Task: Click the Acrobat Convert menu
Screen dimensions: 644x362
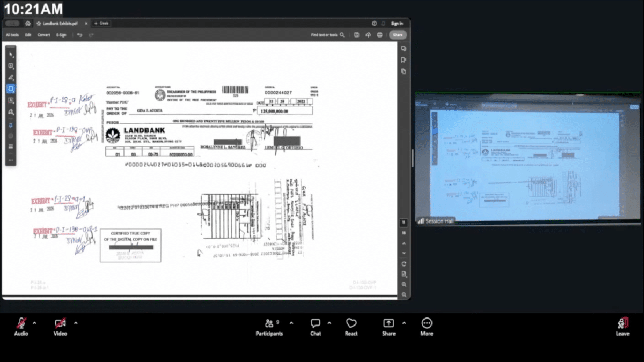Action: pos(43,35)
